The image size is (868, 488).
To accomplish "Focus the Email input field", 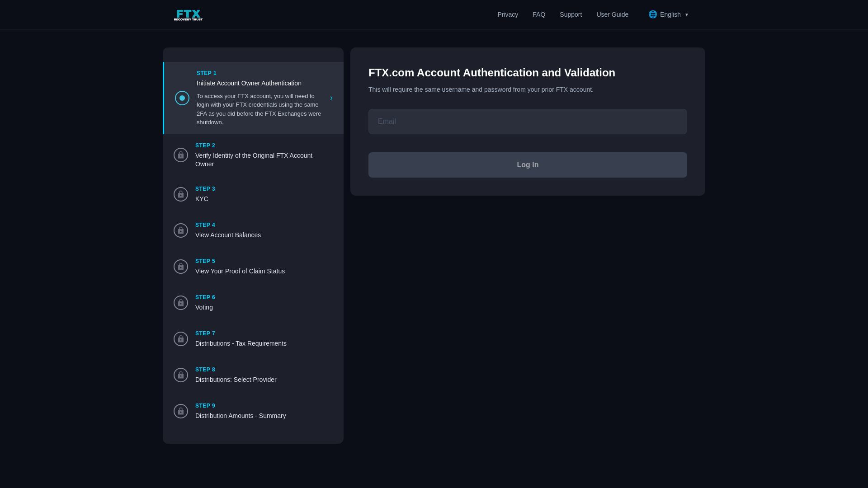I will (528, 122).
